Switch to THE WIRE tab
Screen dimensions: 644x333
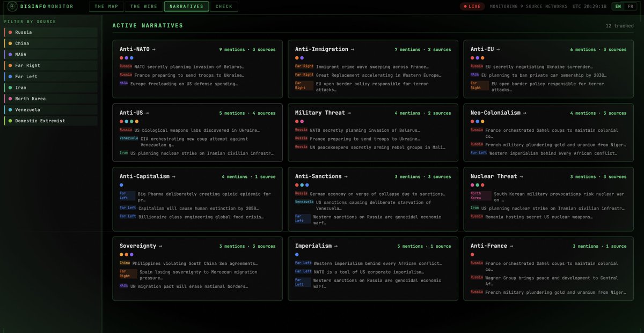[143, 6]
